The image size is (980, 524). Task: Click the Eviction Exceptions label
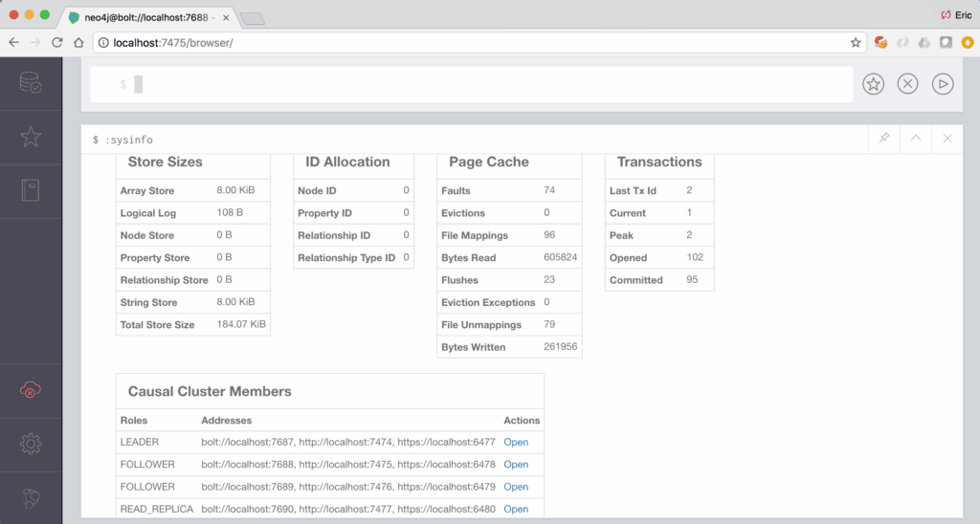coord(488,302)
